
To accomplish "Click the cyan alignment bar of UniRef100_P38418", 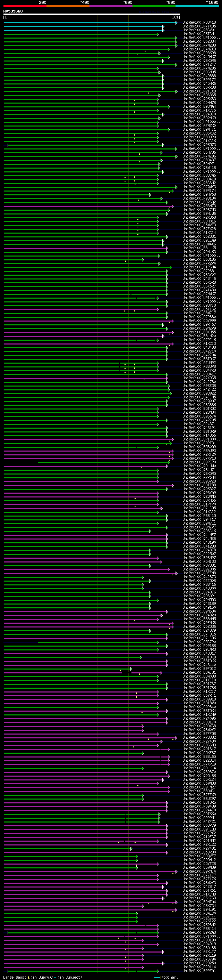I will [90, 23].
